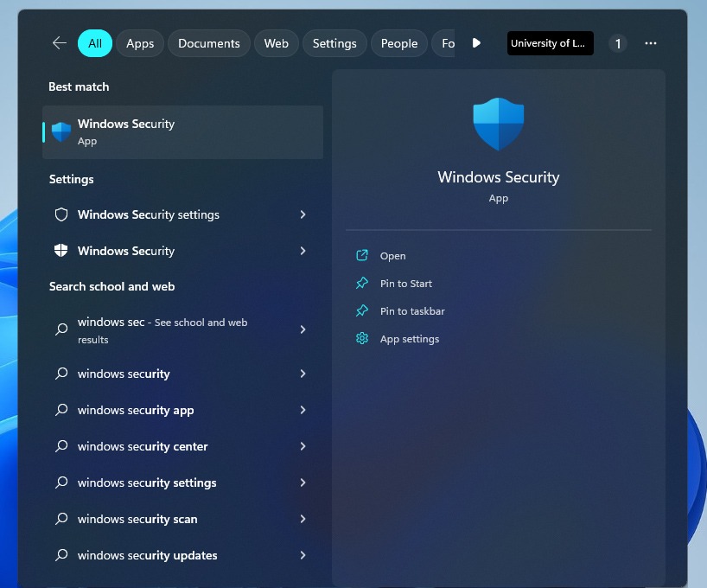Click the Open icon for Windows Security
This screenshot has height=588, width=707.
coord(362,255)
